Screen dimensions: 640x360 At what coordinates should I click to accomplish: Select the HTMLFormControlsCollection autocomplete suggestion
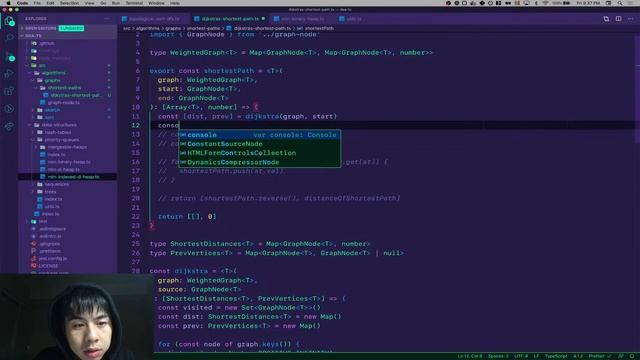point(260,153)
